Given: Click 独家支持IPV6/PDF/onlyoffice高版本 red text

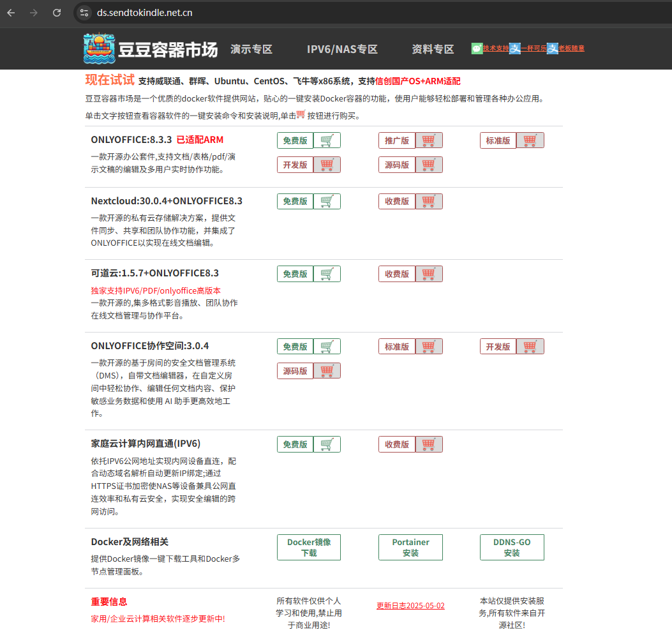Looking at the screenshot, I should [156, 290].
